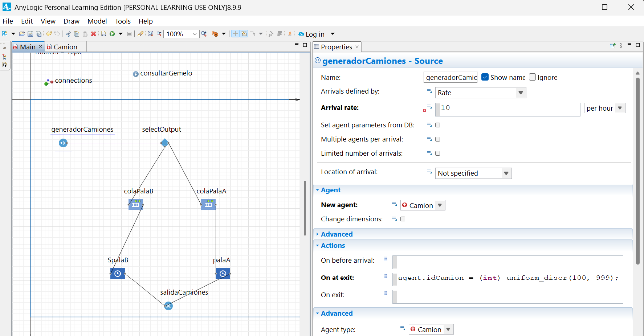This screenshot has height=336, width=644.
Task: Click the Open Model folder icon
Action: coord(22,34)
